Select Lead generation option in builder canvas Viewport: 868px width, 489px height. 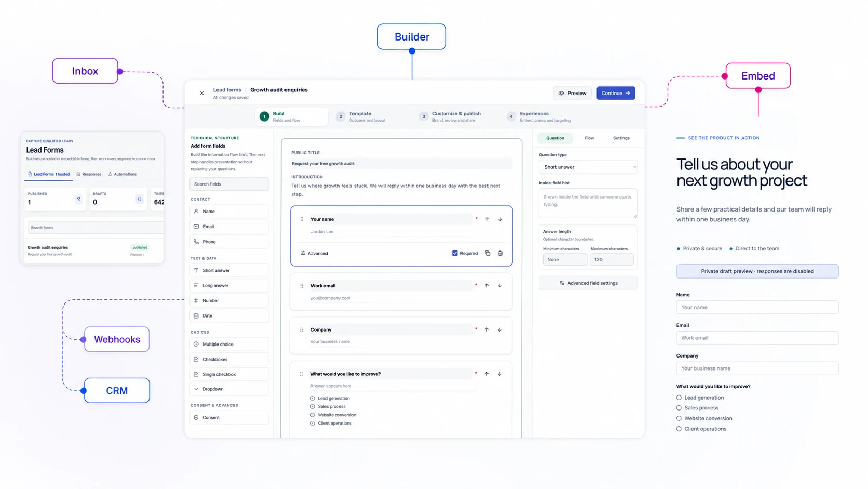(313, 399)
